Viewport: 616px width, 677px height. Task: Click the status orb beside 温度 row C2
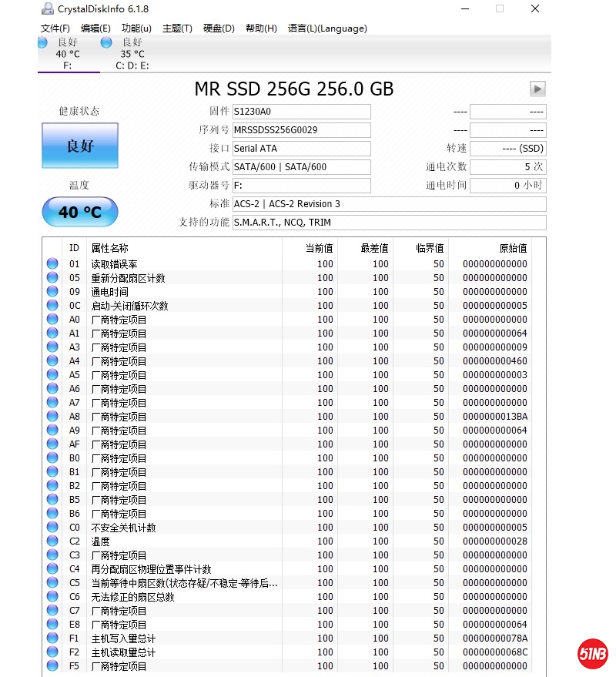(x=52, y=541)
